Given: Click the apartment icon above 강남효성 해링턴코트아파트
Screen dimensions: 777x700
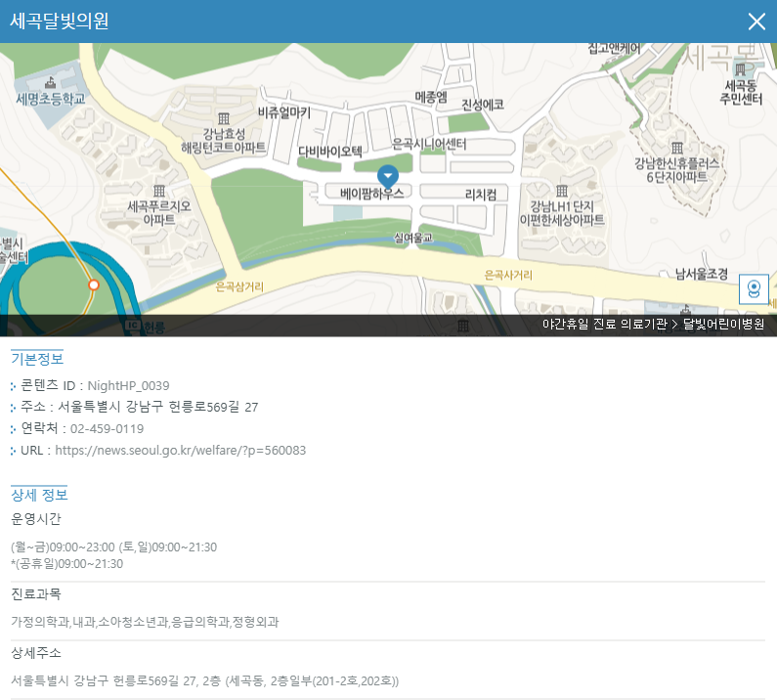Looking at the screenshot, I should pos(224,118).
